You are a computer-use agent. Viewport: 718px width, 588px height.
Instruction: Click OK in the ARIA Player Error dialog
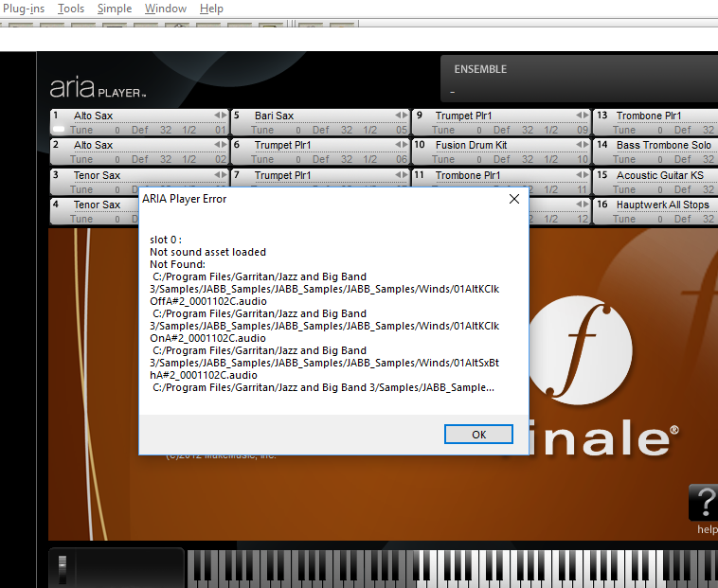[x=478, y=435]
